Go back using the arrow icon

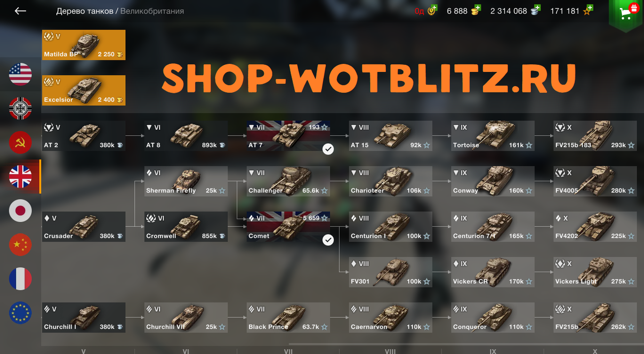point(20,11)
